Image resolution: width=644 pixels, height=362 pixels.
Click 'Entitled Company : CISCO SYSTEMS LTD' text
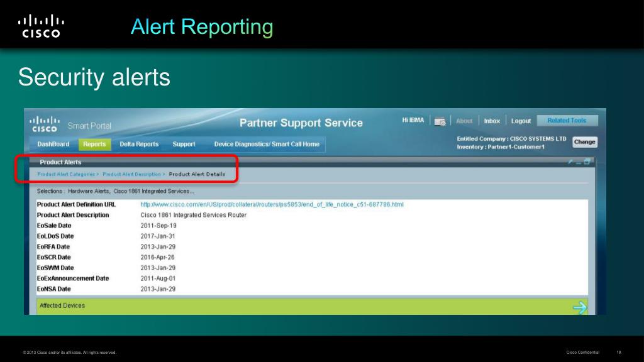[512, 139]
